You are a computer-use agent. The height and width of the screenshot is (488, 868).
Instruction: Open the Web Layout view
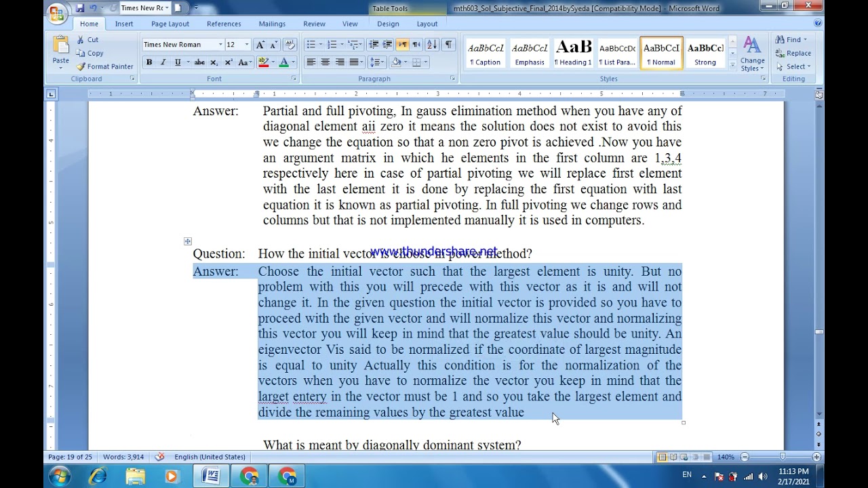pyautogui.click(x=684, y=457)
